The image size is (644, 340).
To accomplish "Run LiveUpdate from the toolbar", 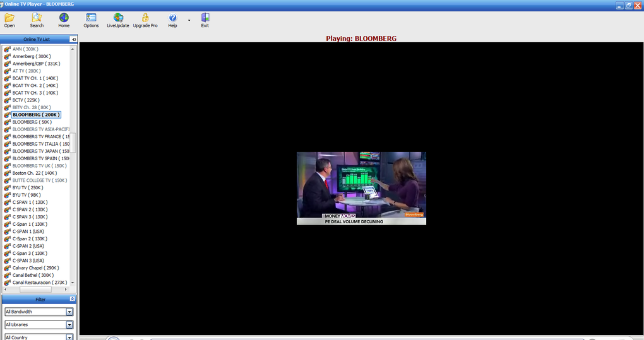I will point(118,20).
